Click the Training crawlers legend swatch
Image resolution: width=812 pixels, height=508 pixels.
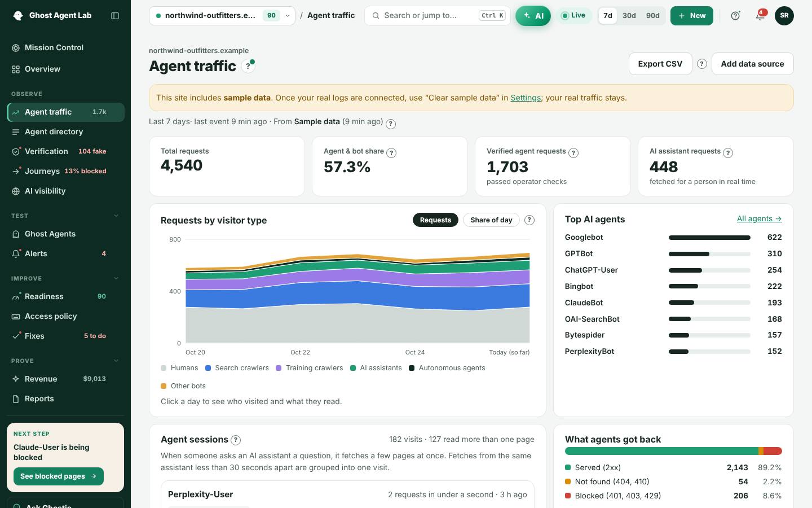279,369
